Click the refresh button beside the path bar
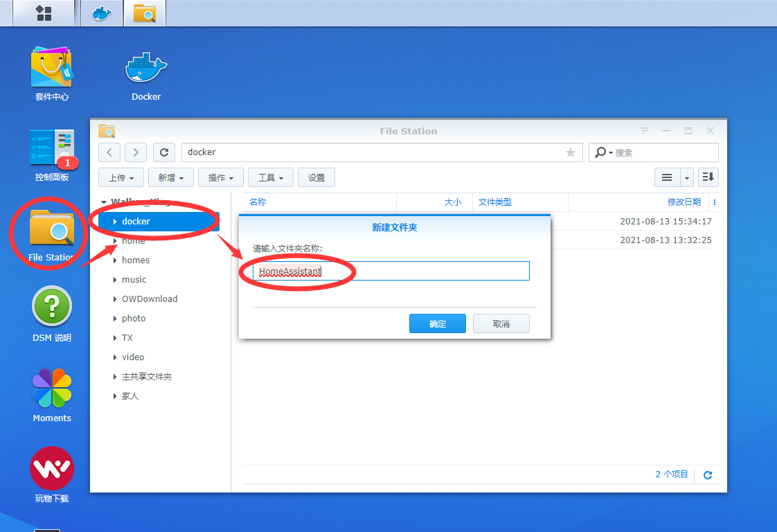Screen dimensions: 777x532 163,152
